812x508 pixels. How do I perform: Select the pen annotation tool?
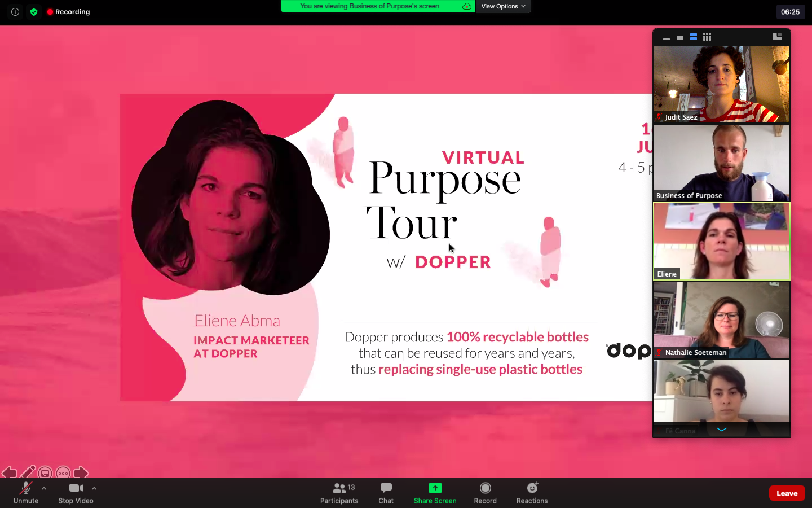tap(27, 472)
